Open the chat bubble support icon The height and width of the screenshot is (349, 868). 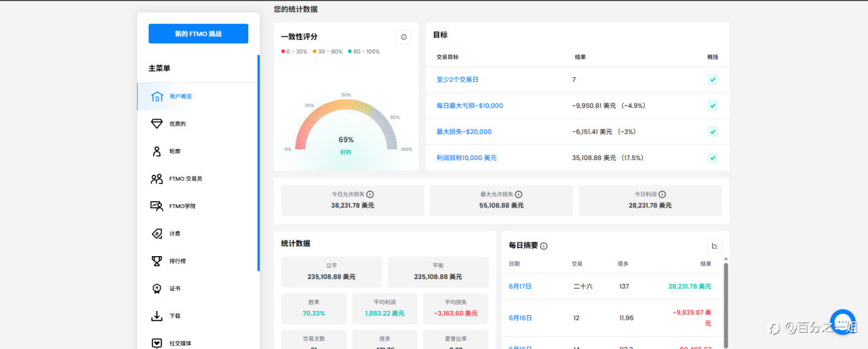pos(843,322)
